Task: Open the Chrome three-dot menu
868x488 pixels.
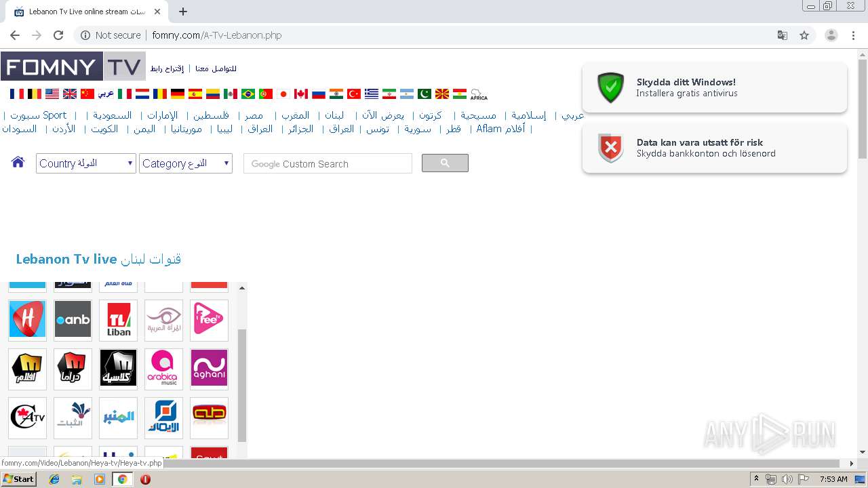Action: [x=853, y=35]
